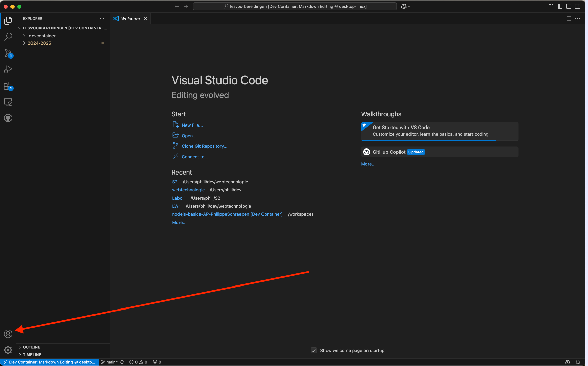The image size is (588, 366).
Task: Toggle the secondary side bar
Action: coord(577,6)
